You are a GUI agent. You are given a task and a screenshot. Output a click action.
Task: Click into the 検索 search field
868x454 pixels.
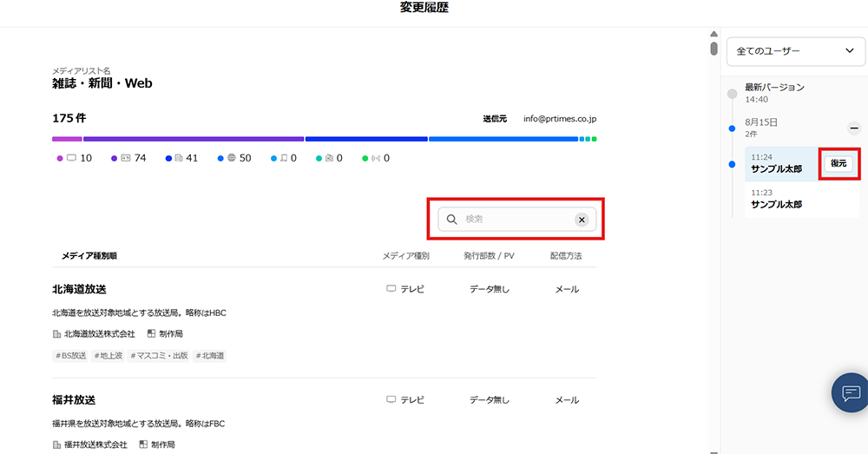(x=517, y=220)
